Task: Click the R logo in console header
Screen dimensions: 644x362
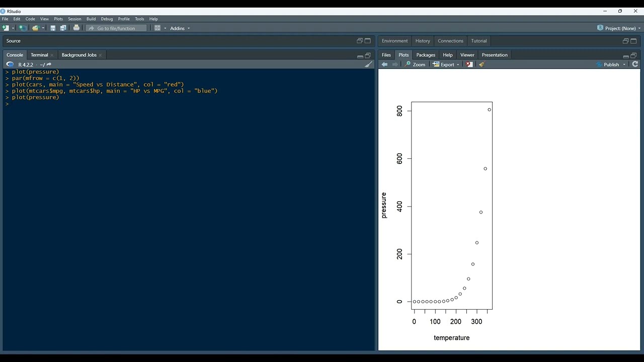Action: tap(10, 64)
